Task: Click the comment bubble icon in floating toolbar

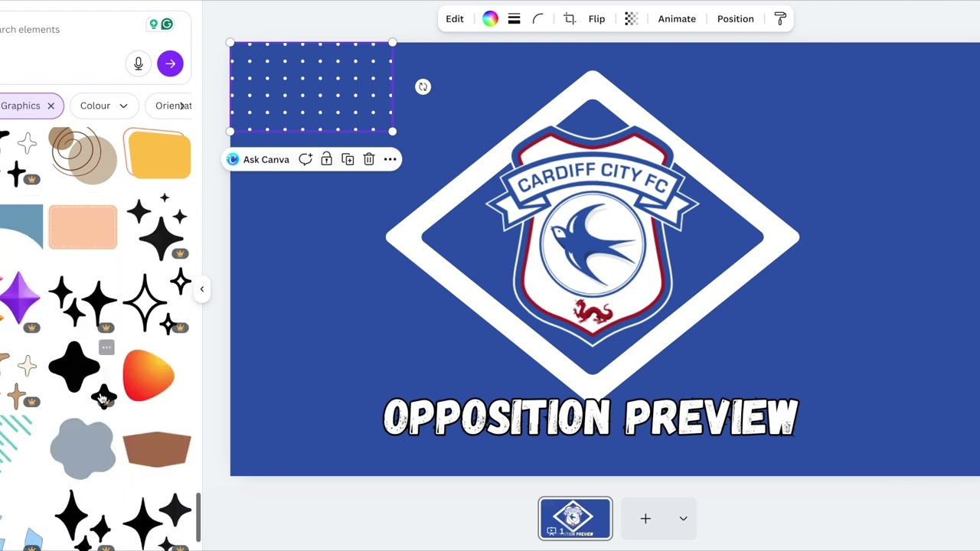Action: [x=305, y=159]
